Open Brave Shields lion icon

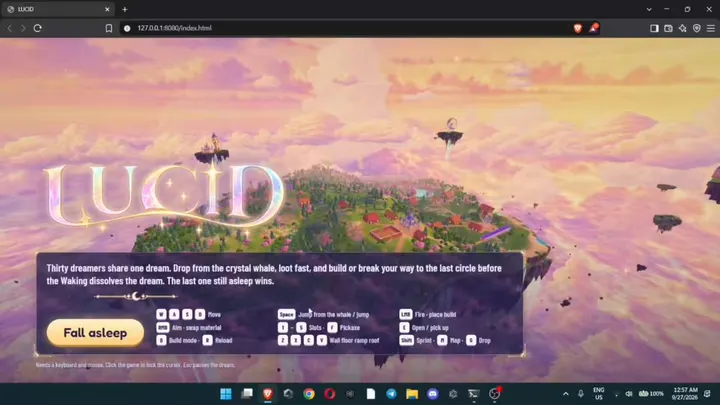[x=578, y=28]
